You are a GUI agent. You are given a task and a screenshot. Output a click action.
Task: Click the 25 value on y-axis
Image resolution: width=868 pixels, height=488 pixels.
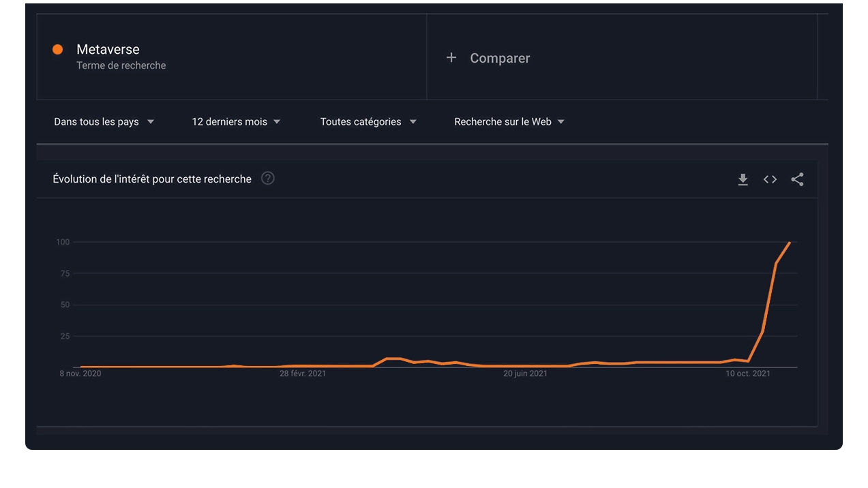tap(65, 336)
